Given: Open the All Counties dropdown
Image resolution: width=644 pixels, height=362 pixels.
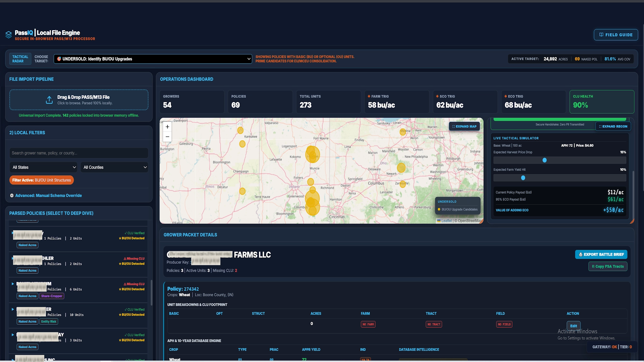Looking at the screenshot, I should pyautogui.click(x=114, y=167).
